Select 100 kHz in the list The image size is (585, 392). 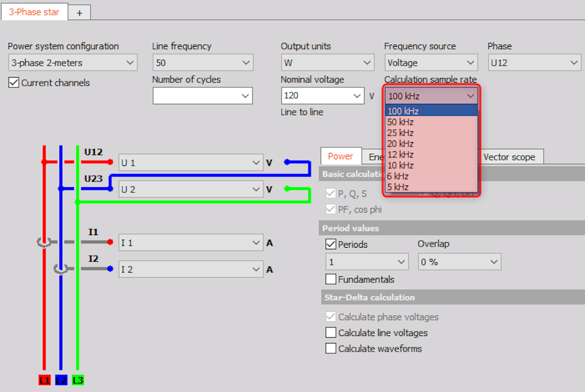tap(431, 111)
